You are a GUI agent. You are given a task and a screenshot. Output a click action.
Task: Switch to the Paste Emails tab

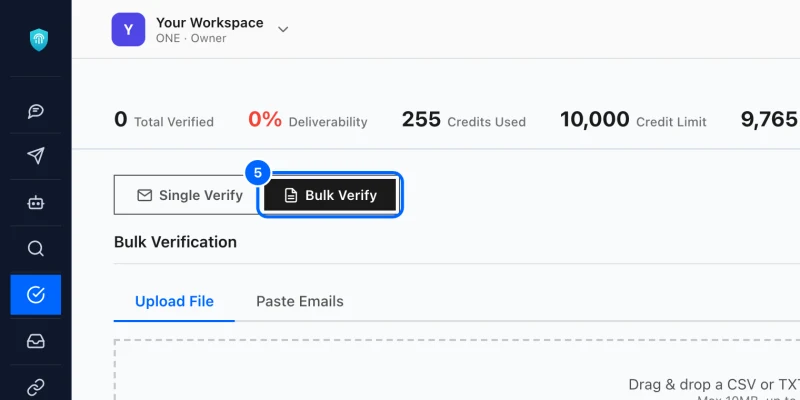coord(299,302)
